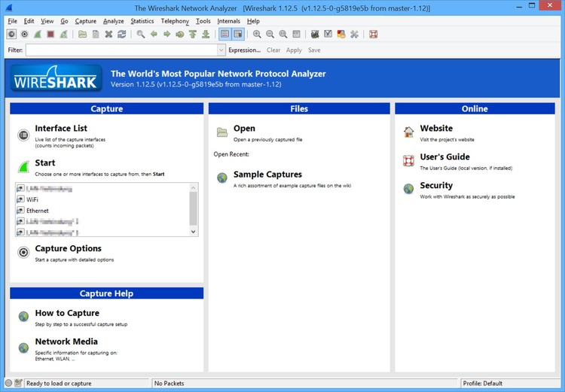
Task: Open preferences with tools icon
Action: 354,34
